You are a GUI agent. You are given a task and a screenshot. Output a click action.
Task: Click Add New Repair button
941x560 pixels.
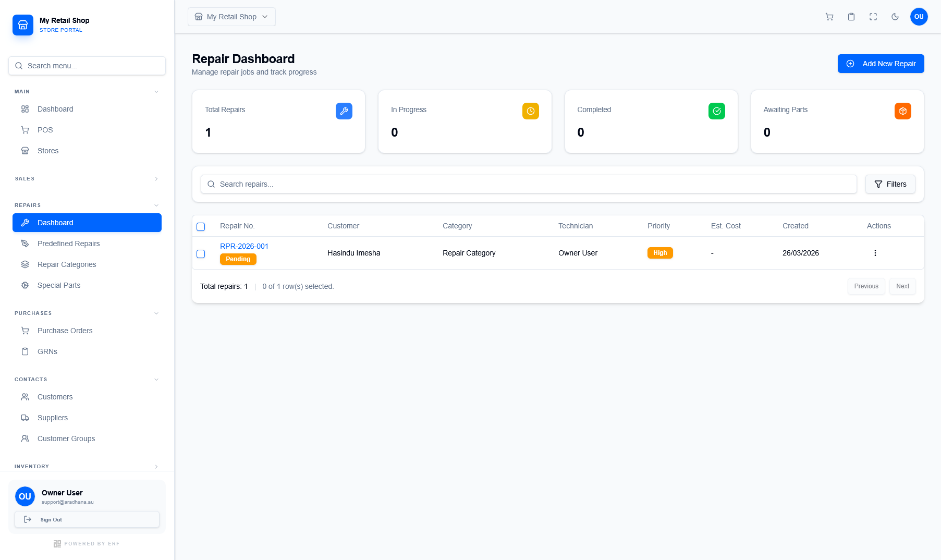coord(881,64)
